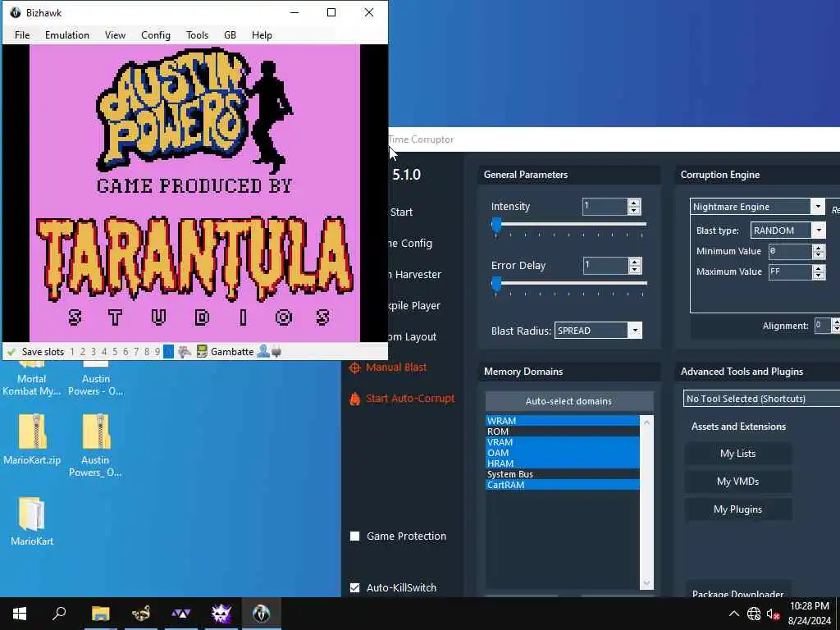Open Emulation menu in Bizhawk
The image size is (840, 630).
[67, 34]
